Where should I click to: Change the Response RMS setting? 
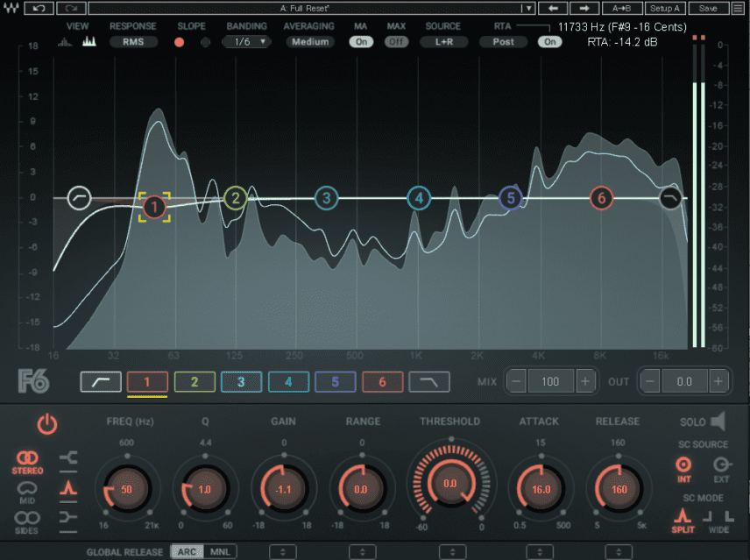pos(133,42)
